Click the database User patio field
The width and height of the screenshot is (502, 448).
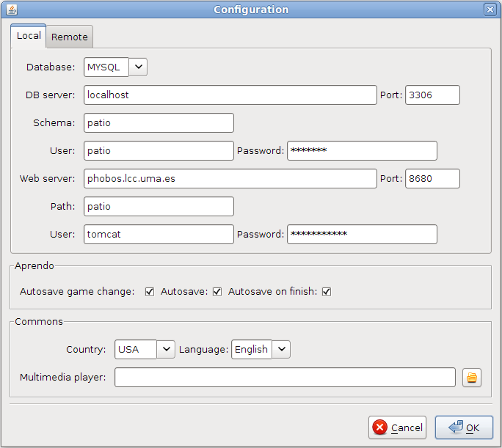[159, 150]
